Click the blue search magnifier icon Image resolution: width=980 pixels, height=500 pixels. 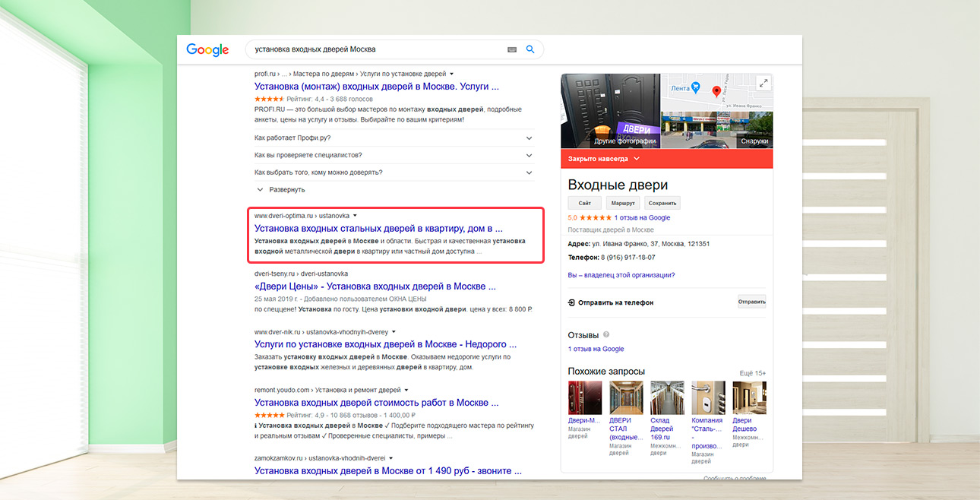pyautogui.click(x=530, y=49)
